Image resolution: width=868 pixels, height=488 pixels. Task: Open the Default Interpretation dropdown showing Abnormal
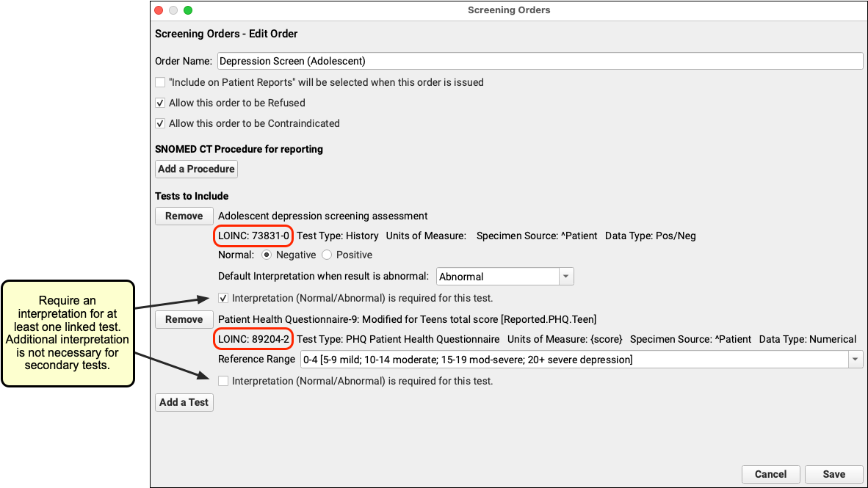tap(504, 277)
